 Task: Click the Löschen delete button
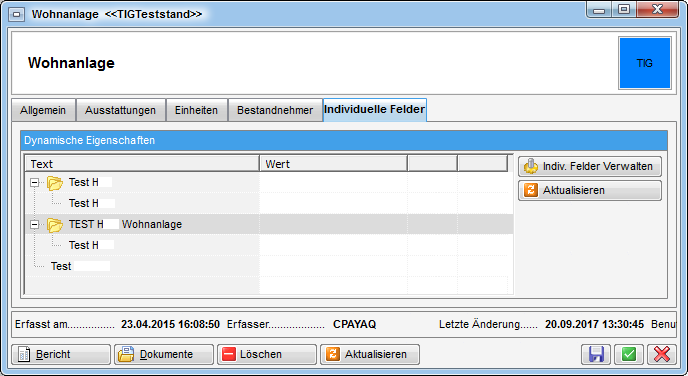[267, 354]
